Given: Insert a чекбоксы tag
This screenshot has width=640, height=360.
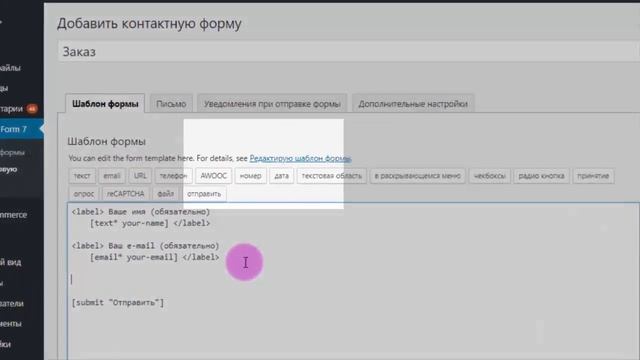Looking at the screenshot, I should coord(489,176).
